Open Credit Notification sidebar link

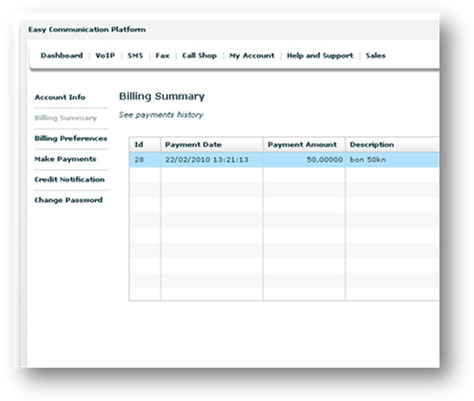(x=69, y=180)
